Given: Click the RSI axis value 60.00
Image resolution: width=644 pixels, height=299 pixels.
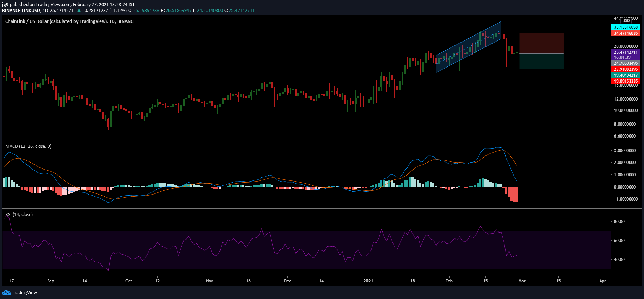Looking at the screenshot, I should point(619,241).
